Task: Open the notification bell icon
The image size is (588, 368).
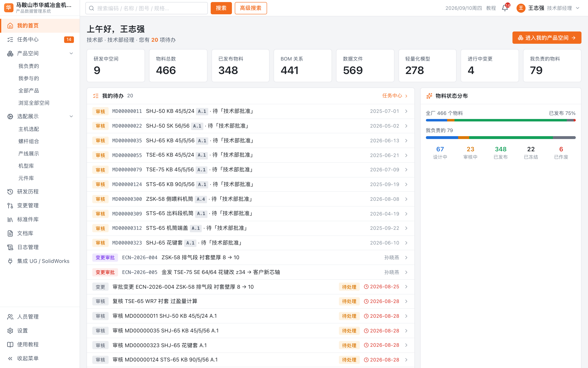Action: 505,8
